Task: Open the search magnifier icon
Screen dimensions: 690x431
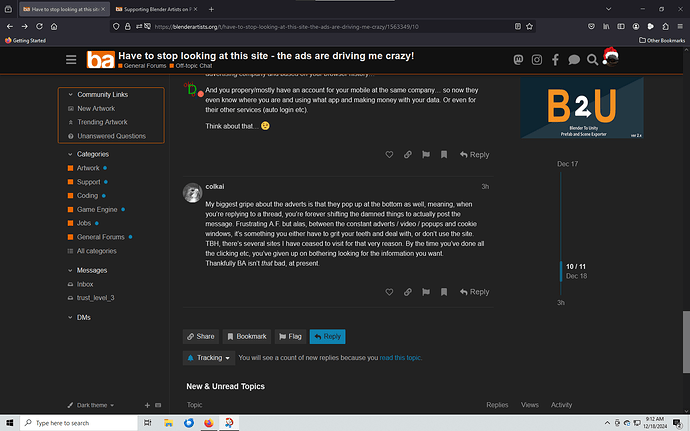Action: pyautogui.click(x=592, y=59)
